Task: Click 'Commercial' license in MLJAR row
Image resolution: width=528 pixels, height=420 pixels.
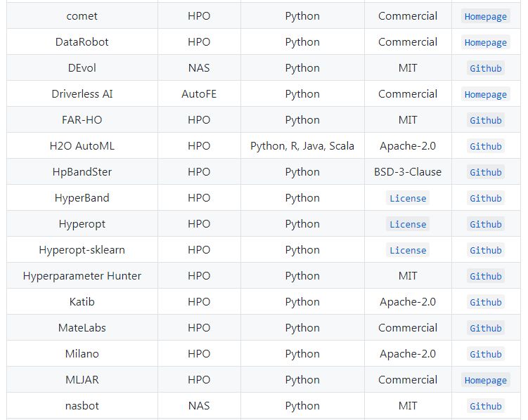Action: point(408,380)
